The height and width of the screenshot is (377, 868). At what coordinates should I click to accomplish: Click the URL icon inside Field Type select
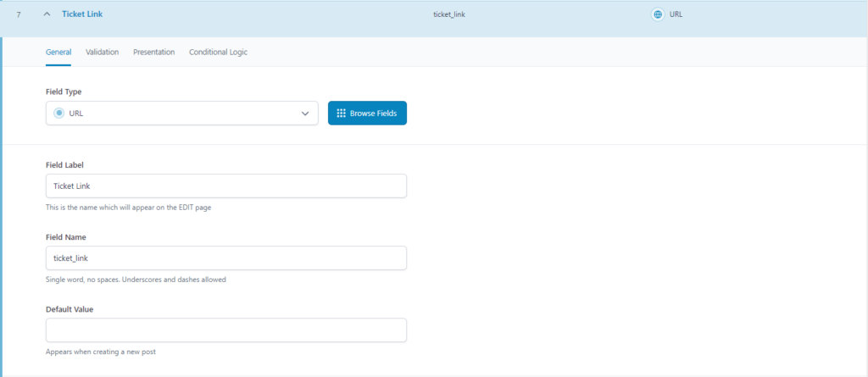pyautogui.click(x=59, y=113)
